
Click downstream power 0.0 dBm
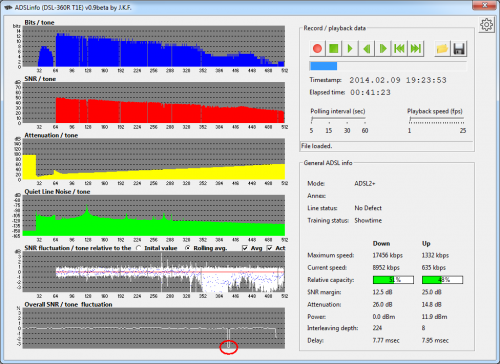(x=384, y=317)
